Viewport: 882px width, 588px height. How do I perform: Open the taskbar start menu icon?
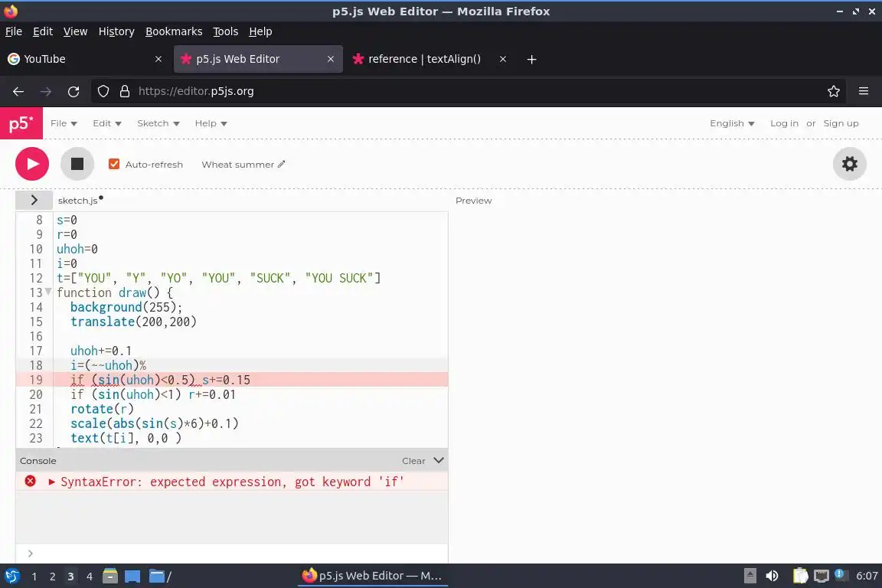[x=11, y=577]
